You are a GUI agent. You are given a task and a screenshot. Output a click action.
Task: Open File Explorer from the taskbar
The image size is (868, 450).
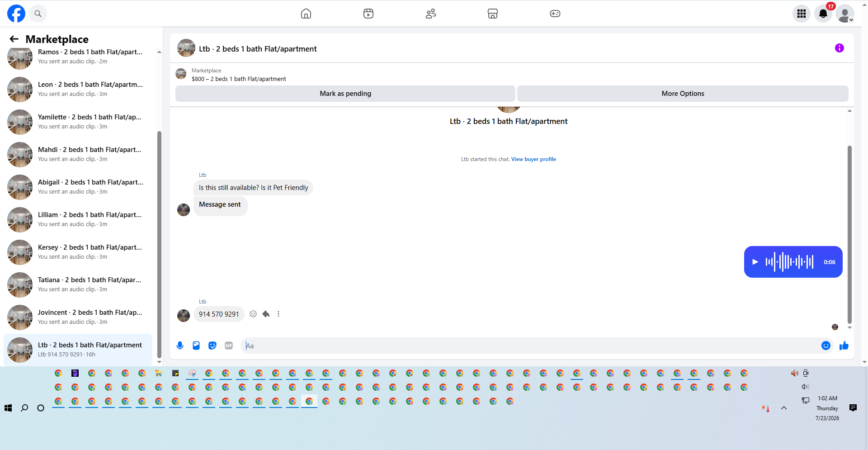coord(159,373)
